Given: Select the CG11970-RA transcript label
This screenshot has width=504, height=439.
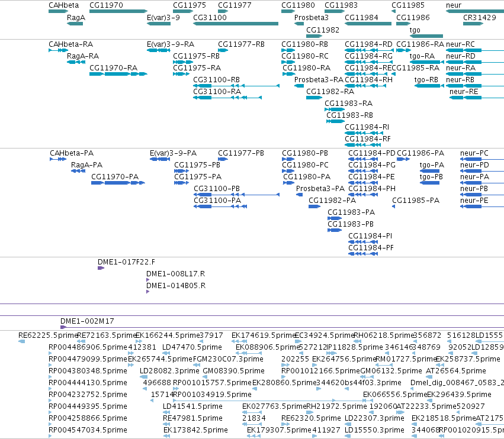Looking at the screenshot, I should 114,68.
